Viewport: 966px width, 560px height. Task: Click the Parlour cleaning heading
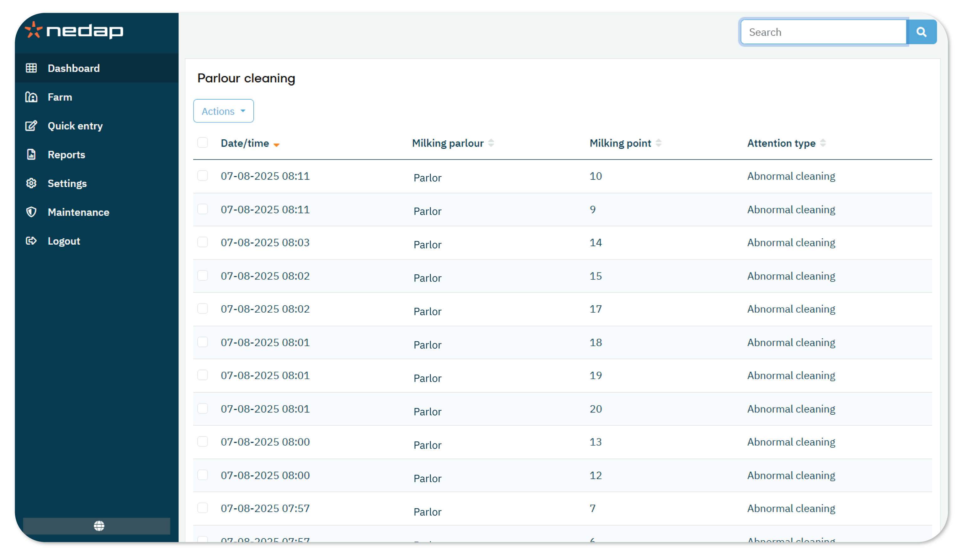click(246, 78)
